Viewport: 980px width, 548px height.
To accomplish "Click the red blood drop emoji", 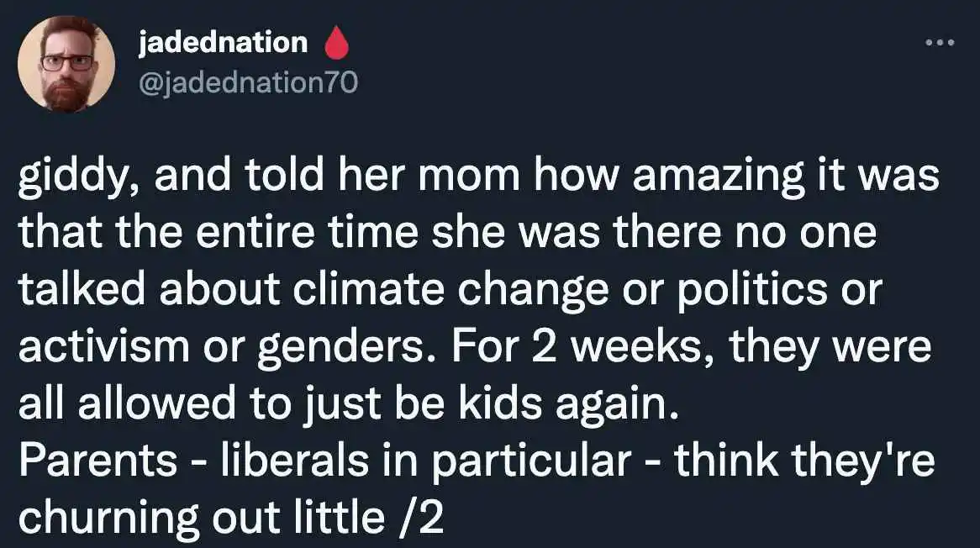I will [336, 43].
